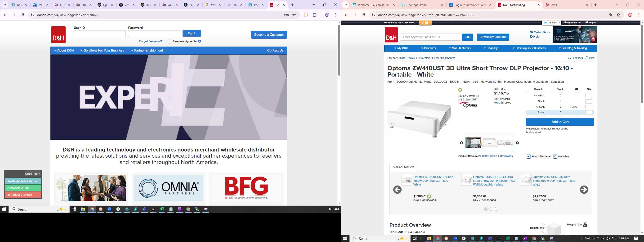This screenshot has height=242, width=644.
Task: Open Excel from the right taskbar
Action: point(507,238)
